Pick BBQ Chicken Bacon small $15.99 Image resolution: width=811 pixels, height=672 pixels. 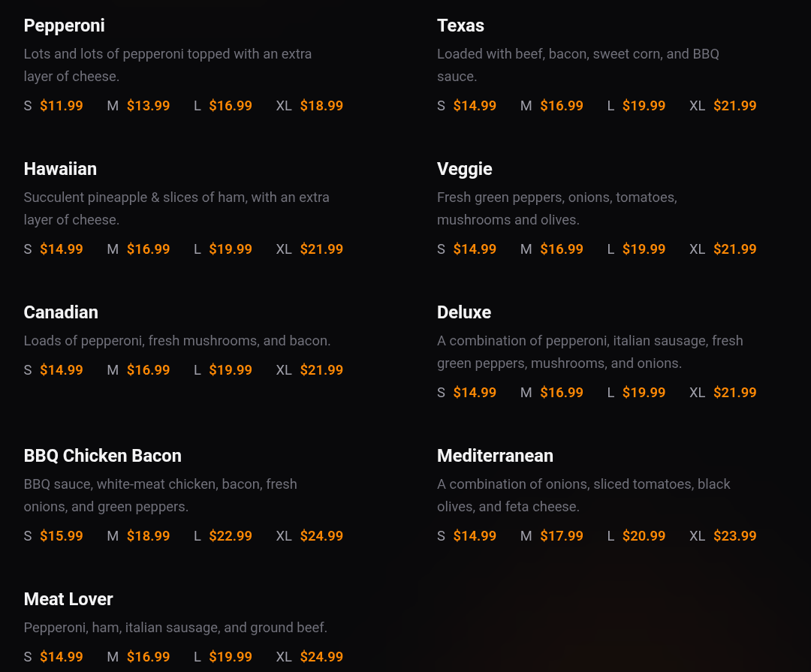point(61,536)
